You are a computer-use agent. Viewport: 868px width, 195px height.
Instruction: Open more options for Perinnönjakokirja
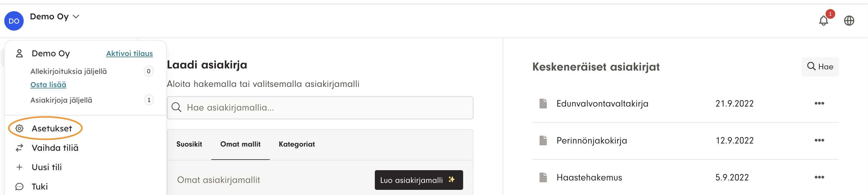click(819, 140)
